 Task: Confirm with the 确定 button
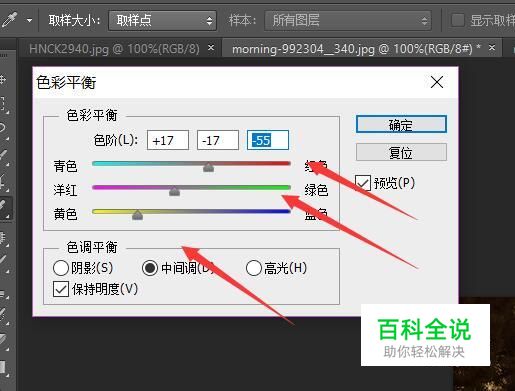pos(401,125)
